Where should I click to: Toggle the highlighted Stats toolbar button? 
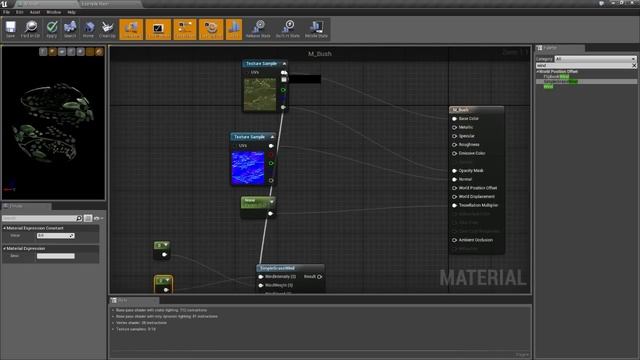tap(234, 29)
